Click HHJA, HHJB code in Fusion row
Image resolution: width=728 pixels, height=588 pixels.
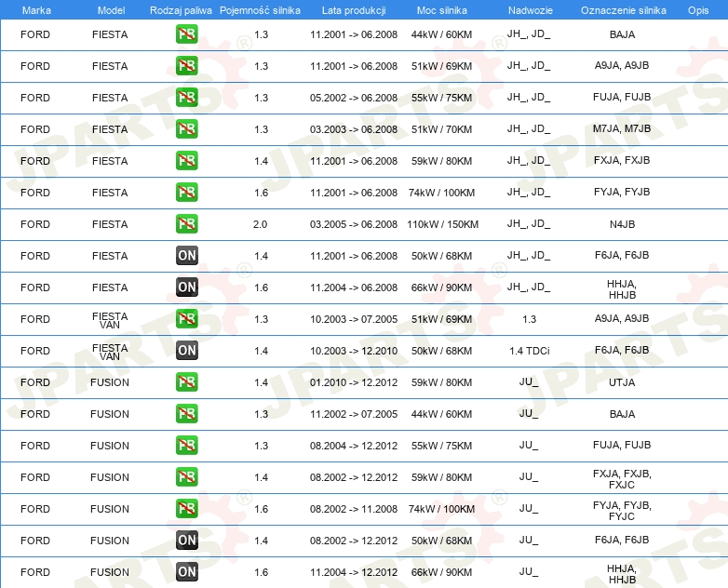click(x=622, y=574)
